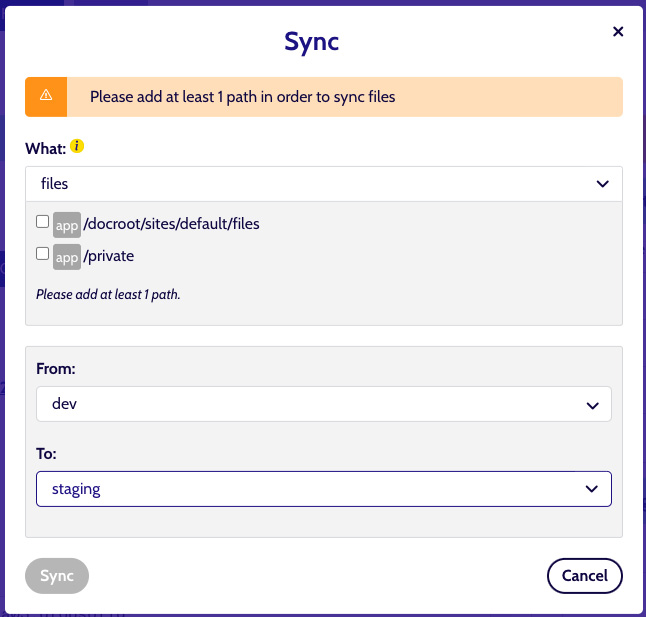646x617 pixels.
Task: Check the /private path checkbox
Action: point(42,254)
